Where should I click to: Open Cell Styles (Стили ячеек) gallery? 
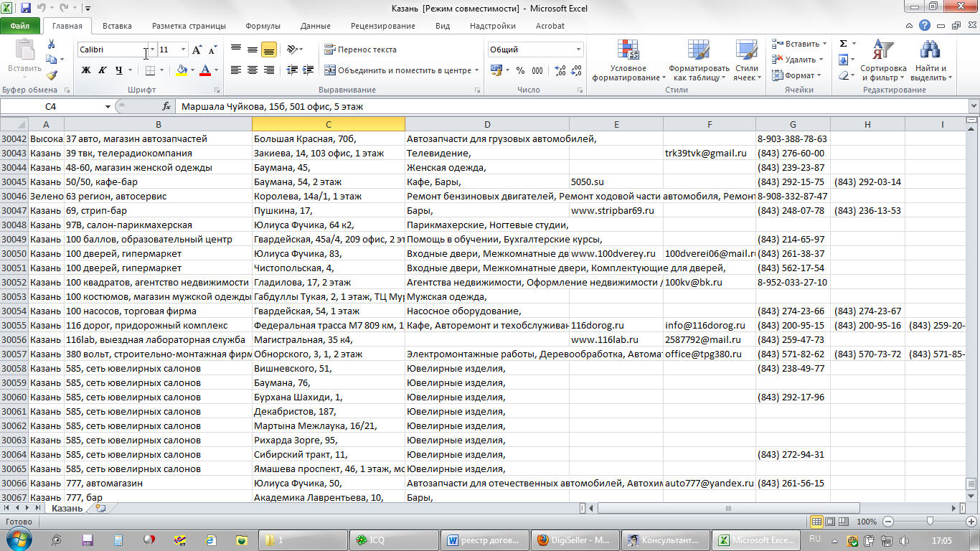point(747,61)
